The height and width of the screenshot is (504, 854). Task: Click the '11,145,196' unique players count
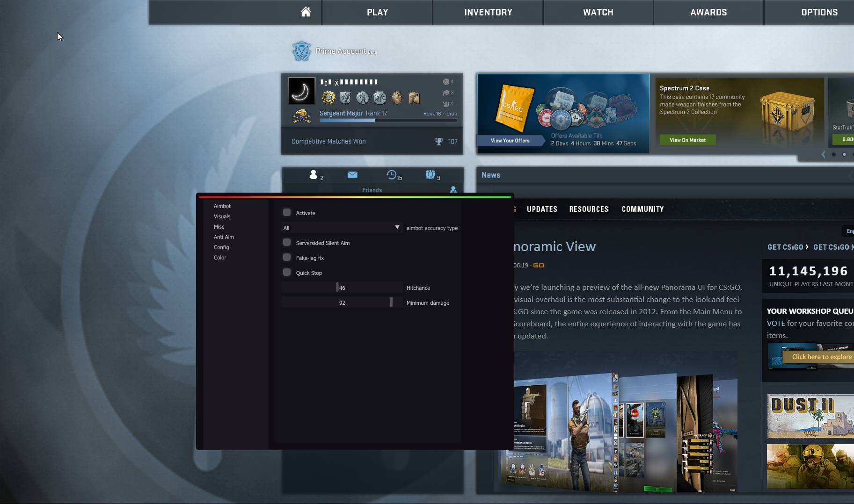[x=808, y=271]
